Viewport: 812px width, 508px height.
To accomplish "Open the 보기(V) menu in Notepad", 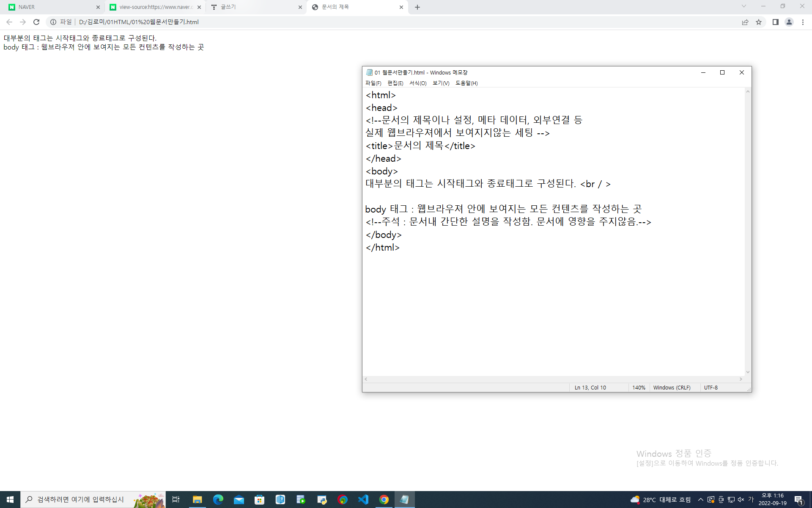I will point(441,83).
